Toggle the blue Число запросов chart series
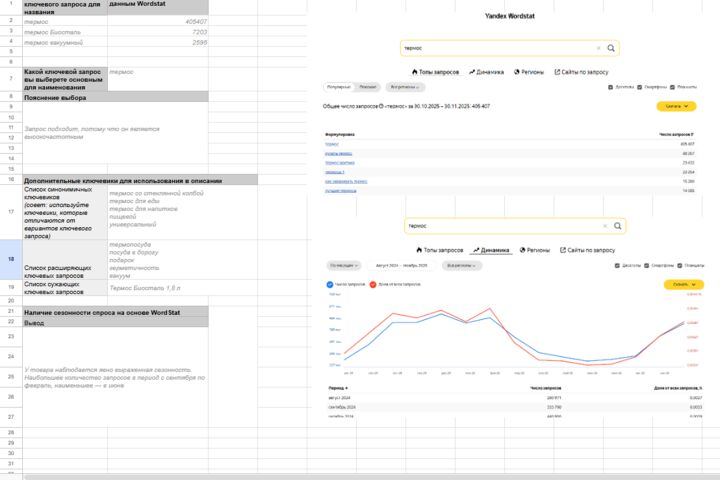This screenshot has width=720, height=480. pyautogui.click(x=330, y=284)
